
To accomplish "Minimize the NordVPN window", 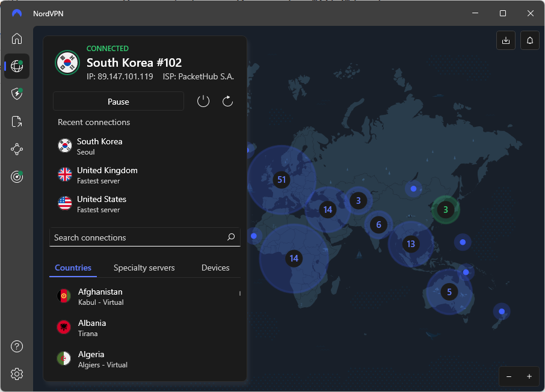I will pos(475,13).
